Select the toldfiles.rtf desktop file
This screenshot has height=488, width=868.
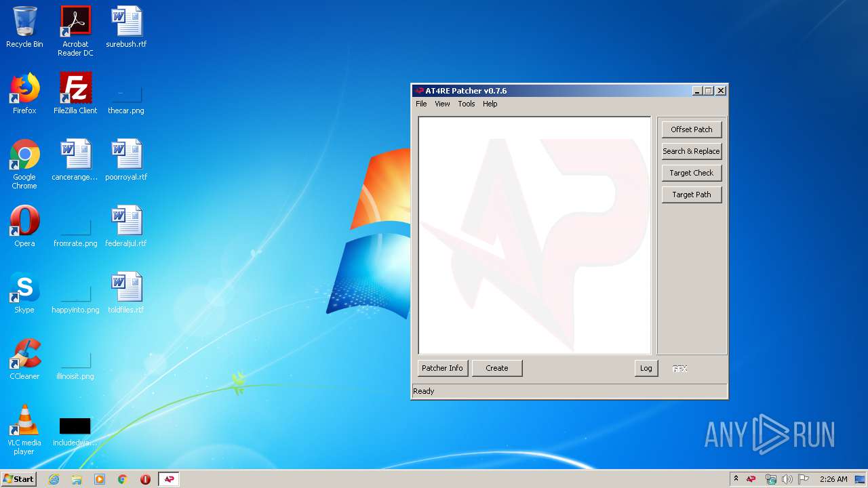pos(126,293)
